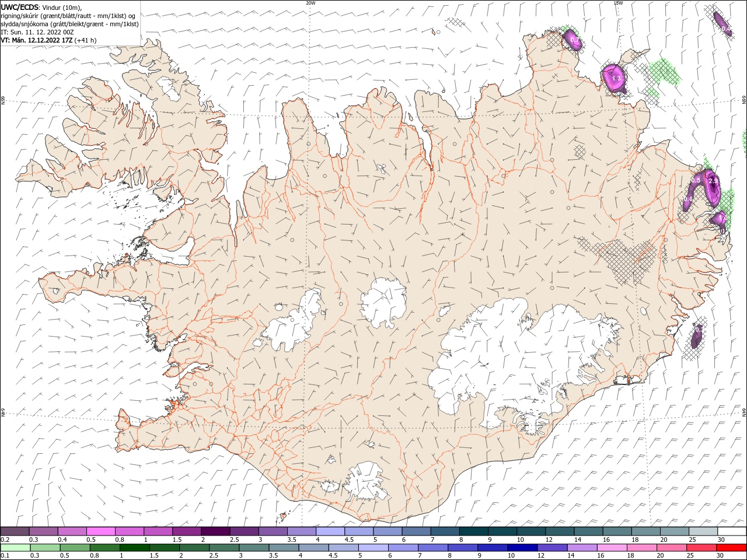Click the lower legend row value 2.5

coord(214,555)
